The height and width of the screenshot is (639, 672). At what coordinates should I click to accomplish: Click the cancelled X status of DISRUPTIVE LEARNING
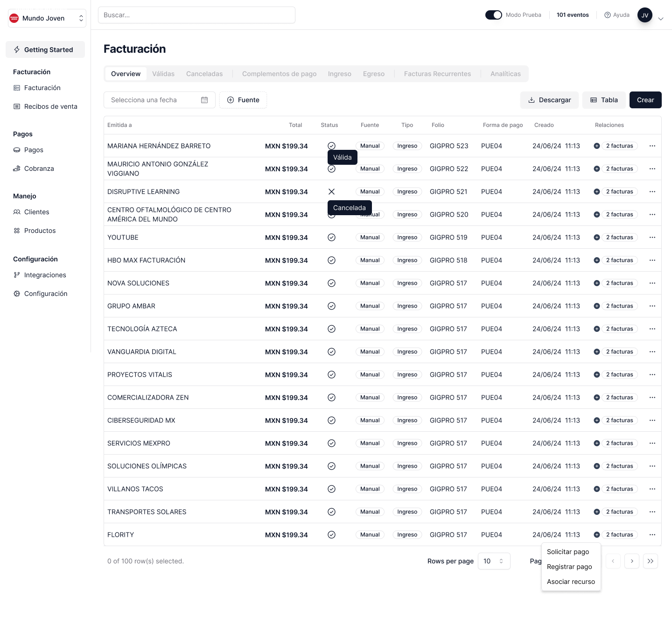[331, 192]
